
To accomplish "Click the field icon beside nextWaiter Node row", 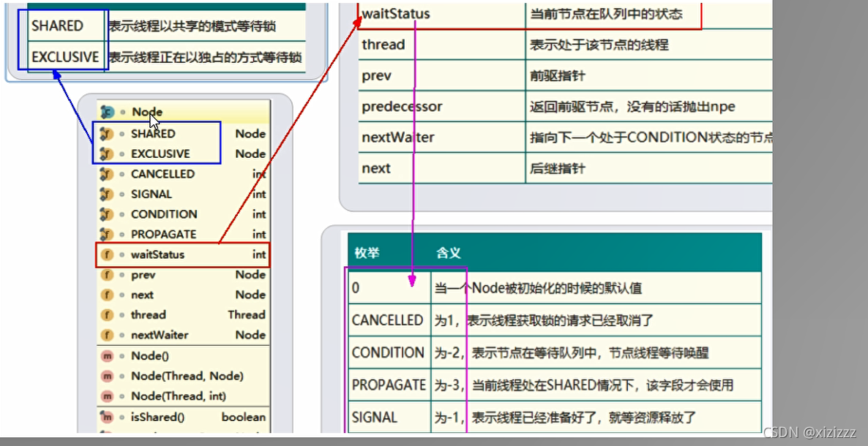I will click(106, 336).
